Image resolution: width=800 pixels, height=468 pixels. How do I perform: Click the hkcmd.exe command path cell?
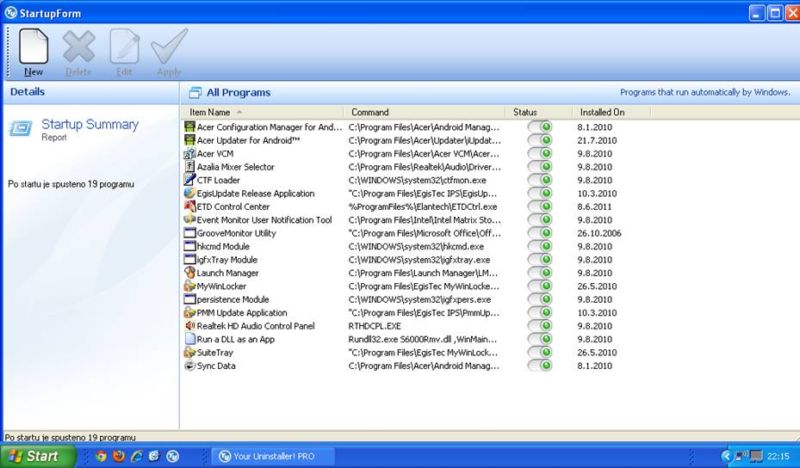416,247
